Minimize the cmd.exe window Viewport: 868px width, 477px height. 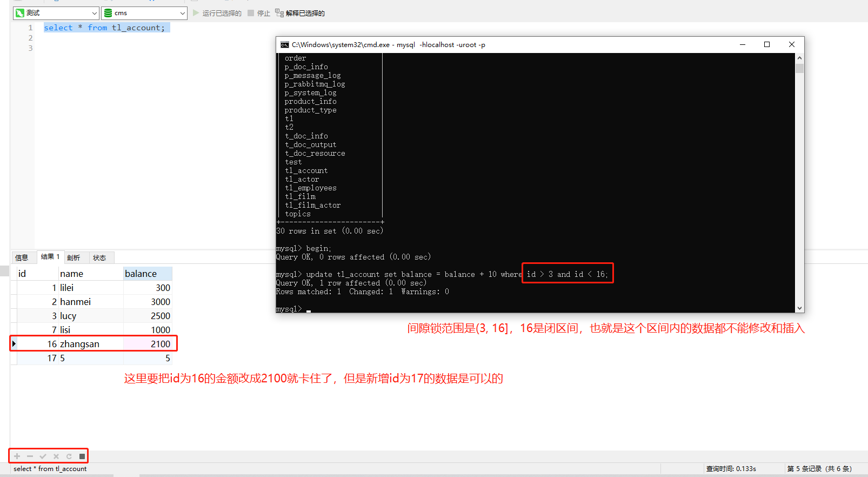pos(743,44)
